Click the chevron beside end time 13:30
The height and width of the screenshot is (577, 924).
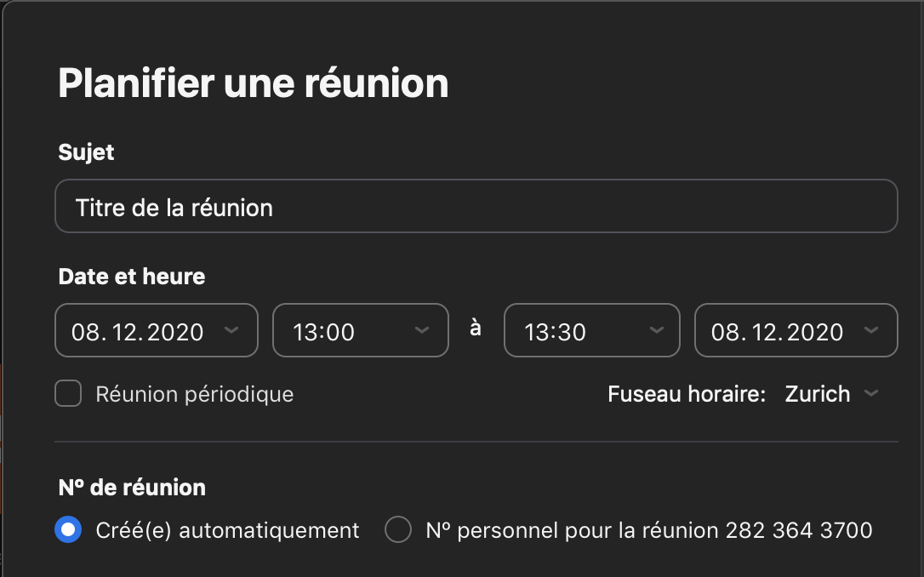[x=656, y=330]
